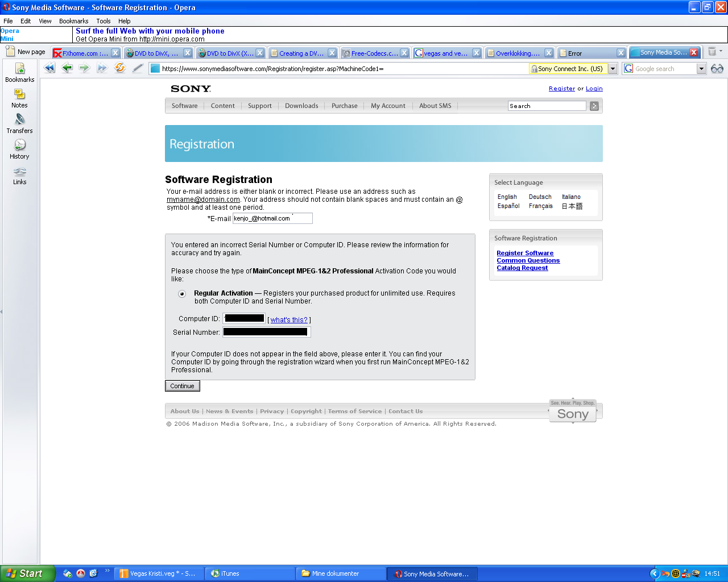Click the Opera Mini banner ad link

150,31
